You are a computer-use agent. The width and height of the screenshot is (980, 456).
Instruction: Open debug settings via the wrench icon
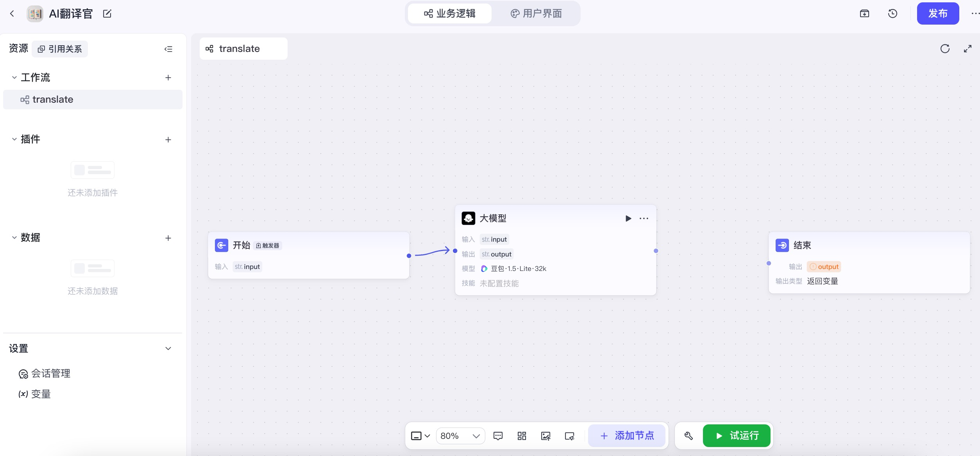pyautogui.click(x=689, y=435)
